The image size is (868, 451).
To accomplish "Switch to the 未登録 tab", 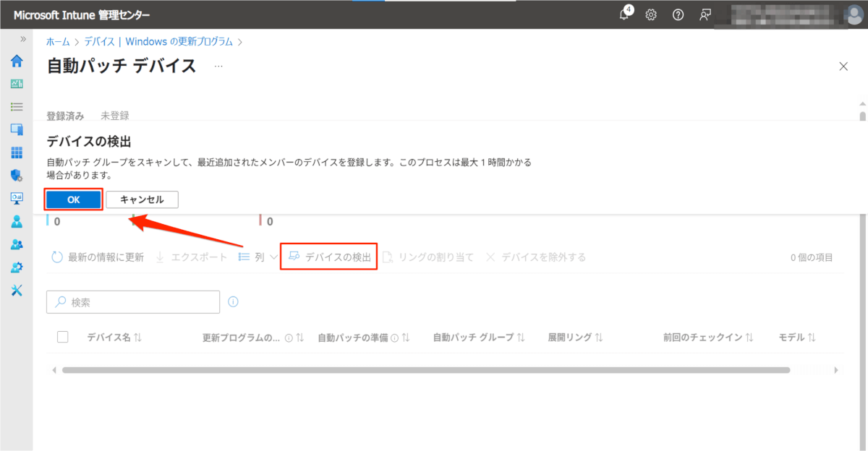I will click(x=115, y=116).
